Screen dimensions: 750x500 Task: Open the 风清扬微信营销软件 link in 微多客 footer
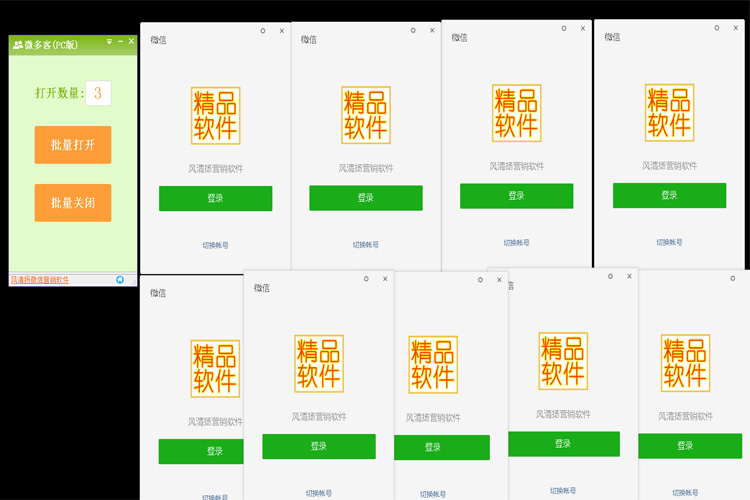point(40,280)
